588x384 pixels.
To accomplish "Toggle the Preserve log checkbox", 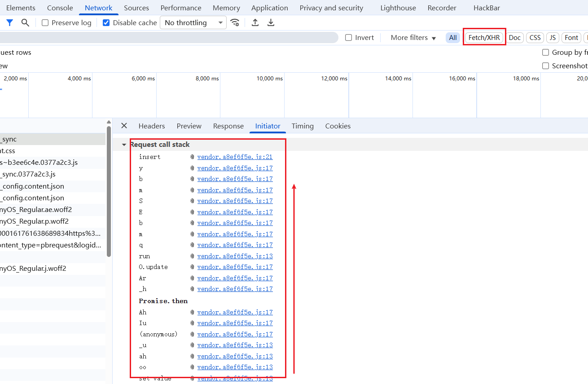I will [x=45, y=22].
